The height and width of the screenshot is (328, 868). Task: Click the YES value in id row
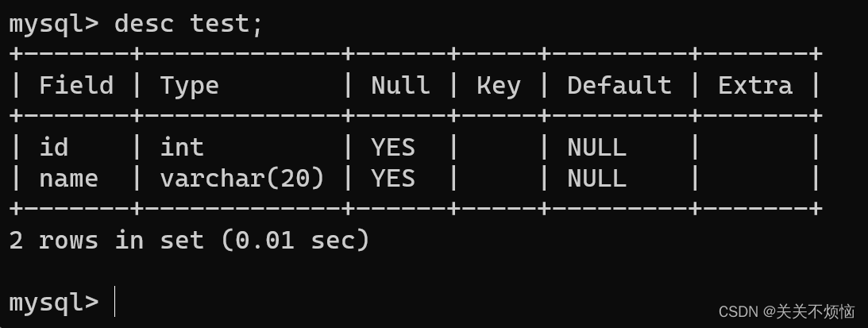click(393, 148)
